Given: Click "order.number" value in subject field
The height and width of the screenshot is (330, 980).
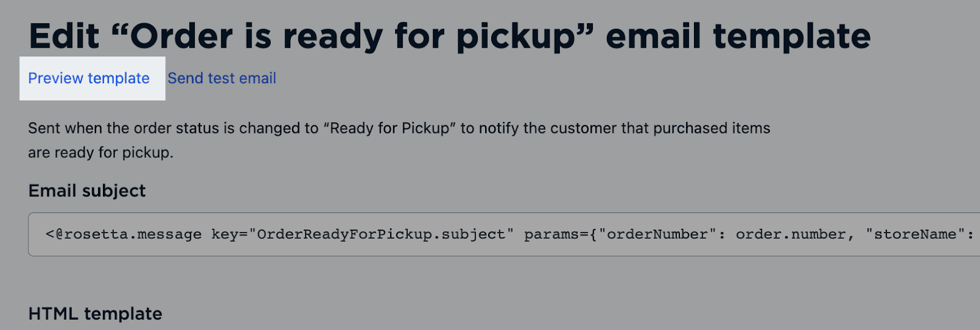Looking at the screenshot, I should 791,234.
